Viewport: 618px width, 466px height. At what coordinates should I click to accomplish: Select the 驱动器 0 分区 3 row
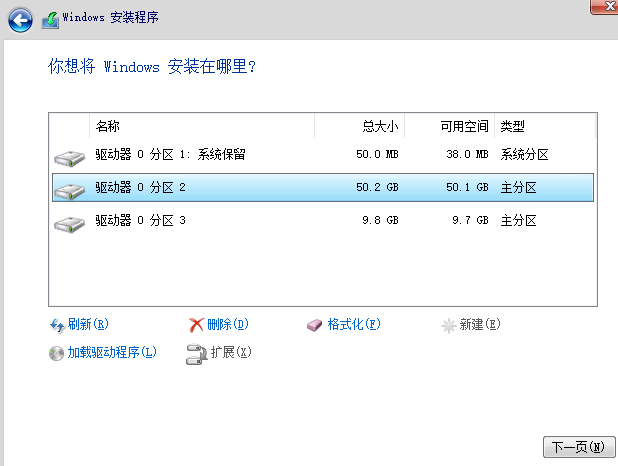click(x=141, y=221)
